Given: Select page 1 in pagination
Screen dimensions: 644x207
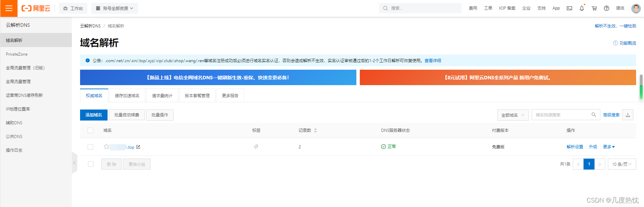Looking at the screenshot, I should coord(589,164).
